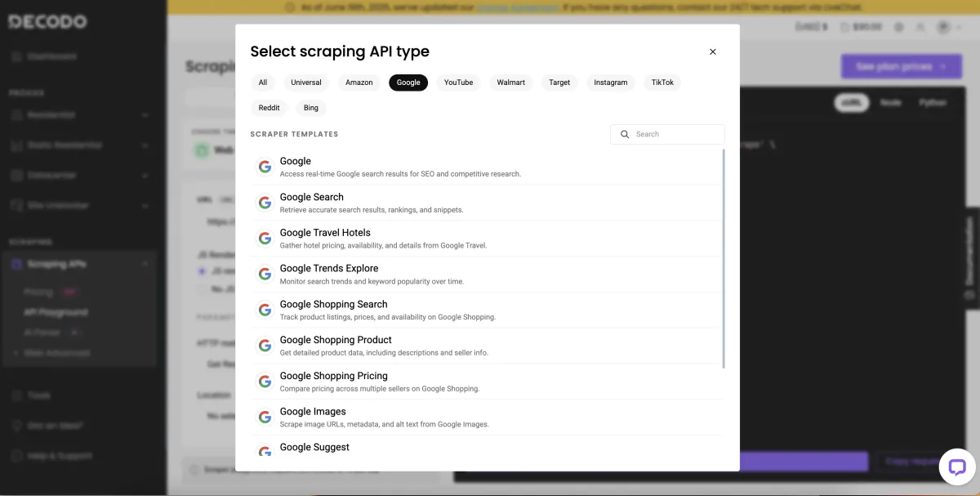Select the YouTube filter chip

tap(459, 83)
